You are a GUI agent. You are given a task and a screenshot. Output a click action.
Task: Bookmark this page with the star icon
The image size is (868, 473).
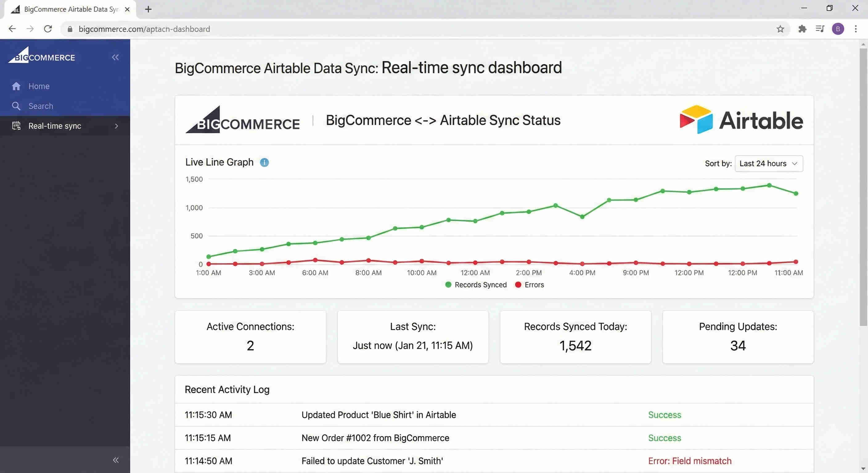tap(780, 29)
